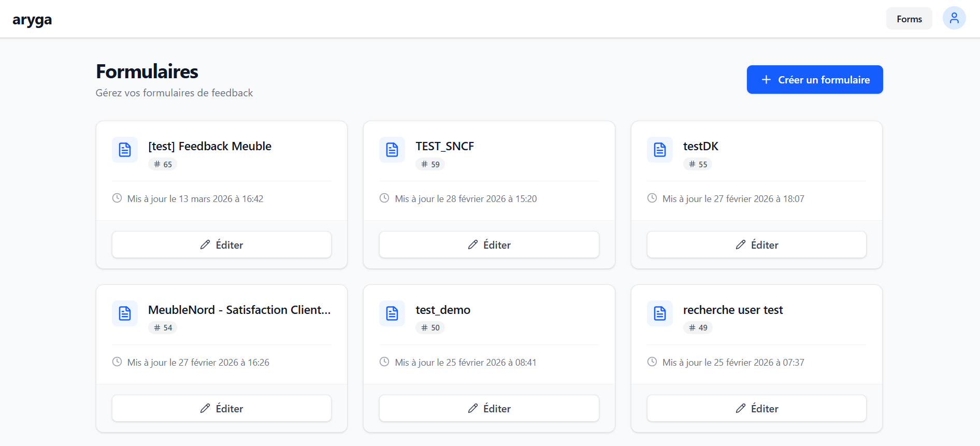Edit the testDK form
Image resolution: width=980 pixels, height=446 pixels.
[x=757, y=244]
